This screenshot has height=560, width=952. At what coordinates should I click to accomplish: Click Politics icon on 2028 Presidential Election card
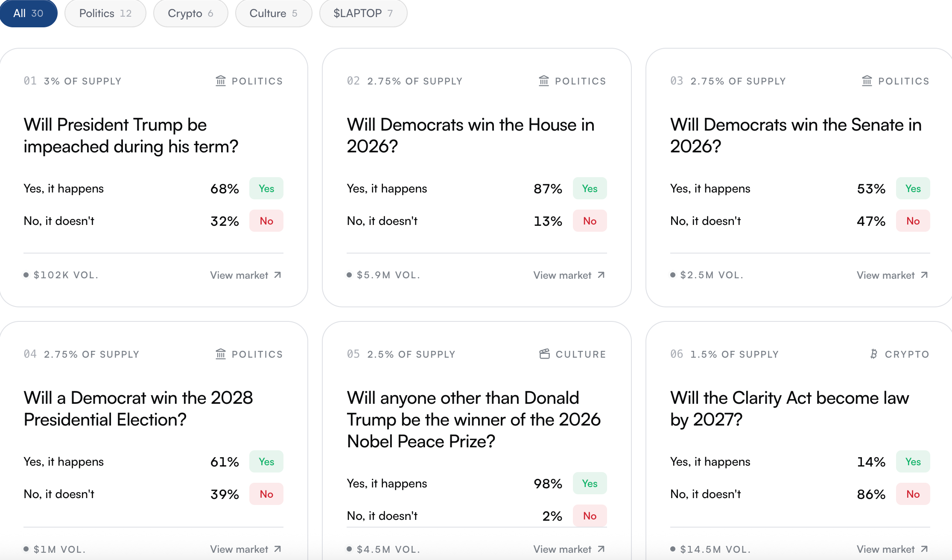(220, 354)
